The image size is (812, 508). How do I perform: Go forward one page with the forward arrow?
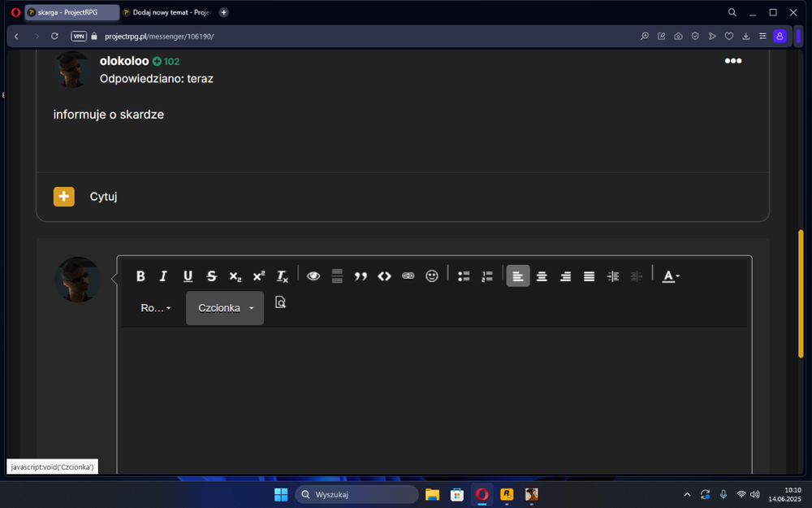(x=37, y=37)
